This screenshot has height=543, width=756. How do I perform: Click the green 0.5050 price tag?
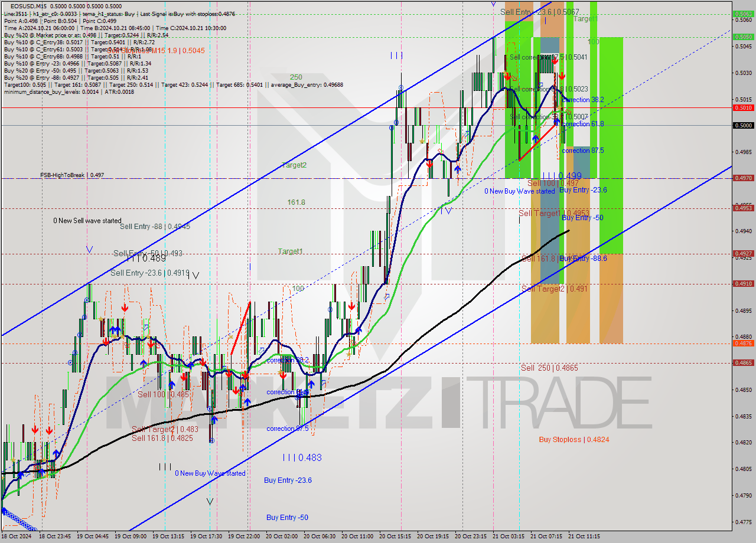[742, 37]
